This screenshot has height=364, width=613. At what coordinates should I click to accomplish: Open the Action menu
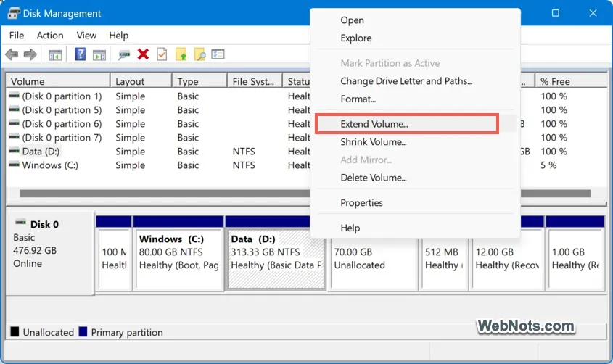[x=50, y=36]
